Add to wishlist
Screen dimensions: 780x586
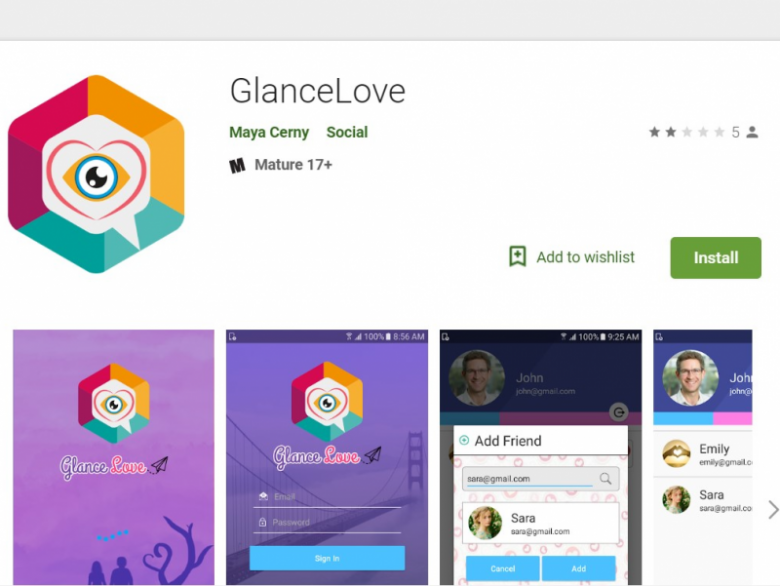(x=572, y=257)
